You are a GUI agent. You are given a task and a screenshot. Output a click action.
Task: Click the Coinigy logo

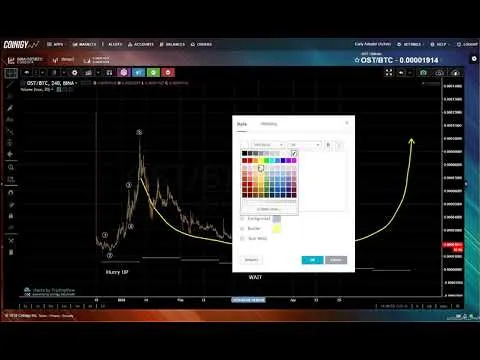[21, 44]
